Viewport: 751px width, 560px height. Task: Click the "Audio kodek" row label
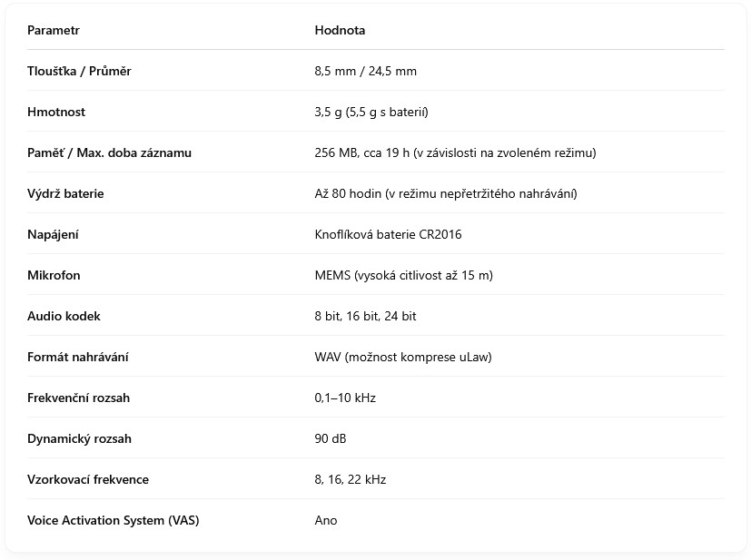point(64,316)
